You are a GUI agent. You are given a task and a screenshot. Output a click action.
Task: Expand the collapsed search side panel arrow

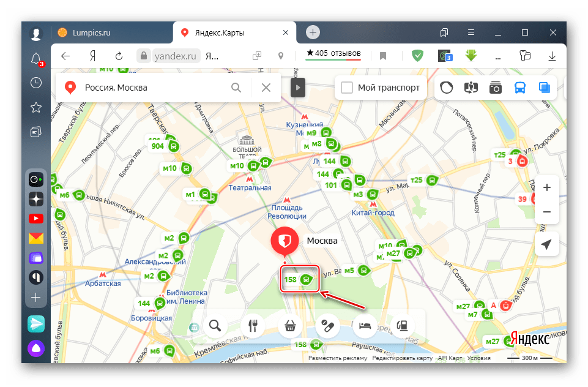click(297, 88)
